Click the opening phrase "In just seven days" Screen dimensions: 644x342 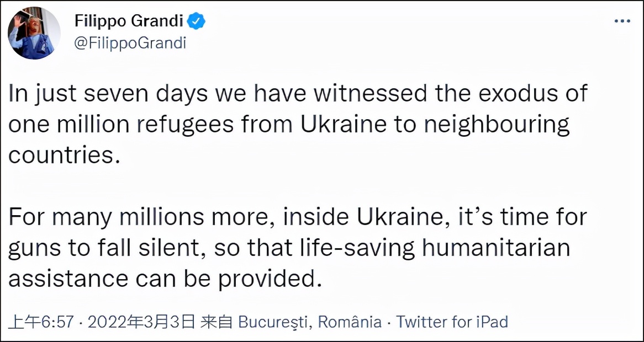[x=87, y=94]
